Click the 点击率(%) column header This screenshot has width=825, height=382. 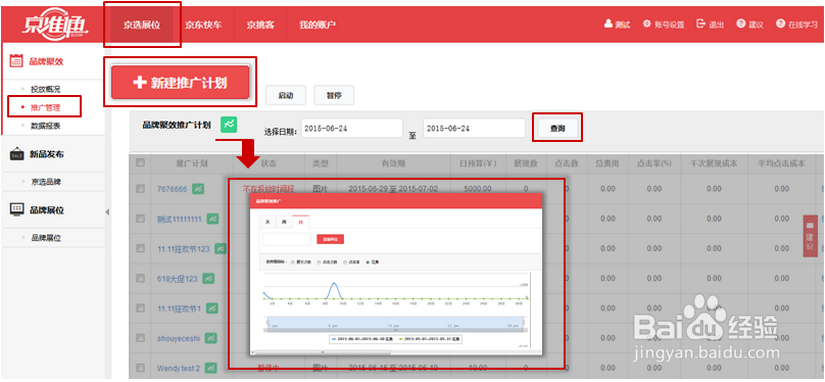pyautogui.click(x=655, y=164)
